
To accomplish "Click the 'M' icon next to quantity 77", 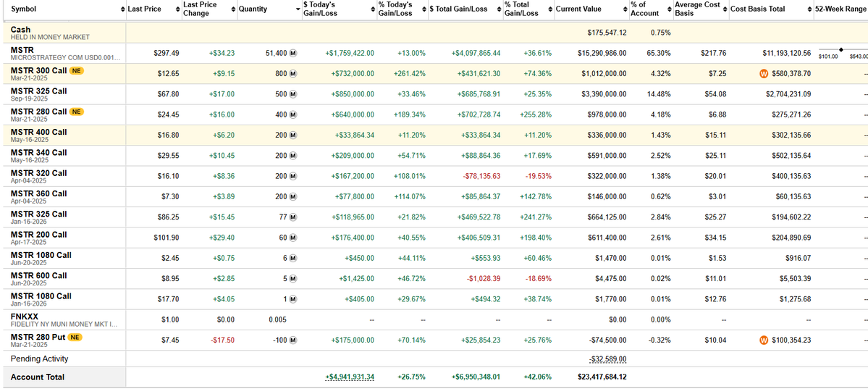I will pos(293,217).
